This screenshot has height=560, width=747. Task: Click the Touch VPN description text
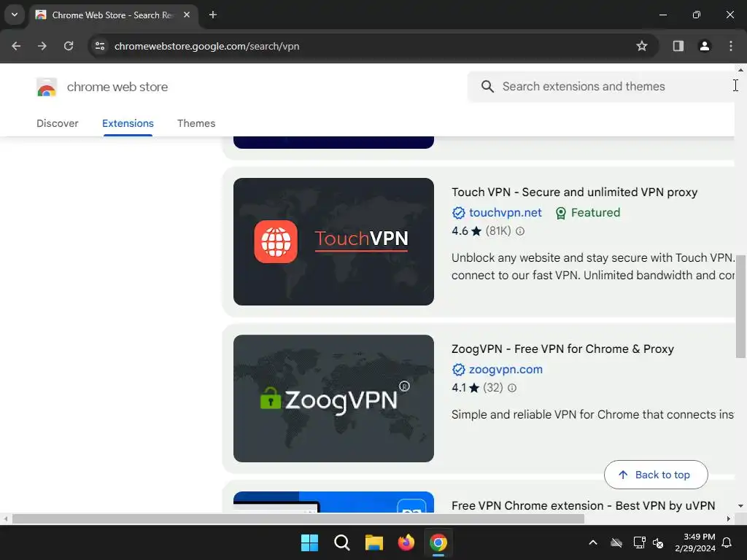coord(593,266)
